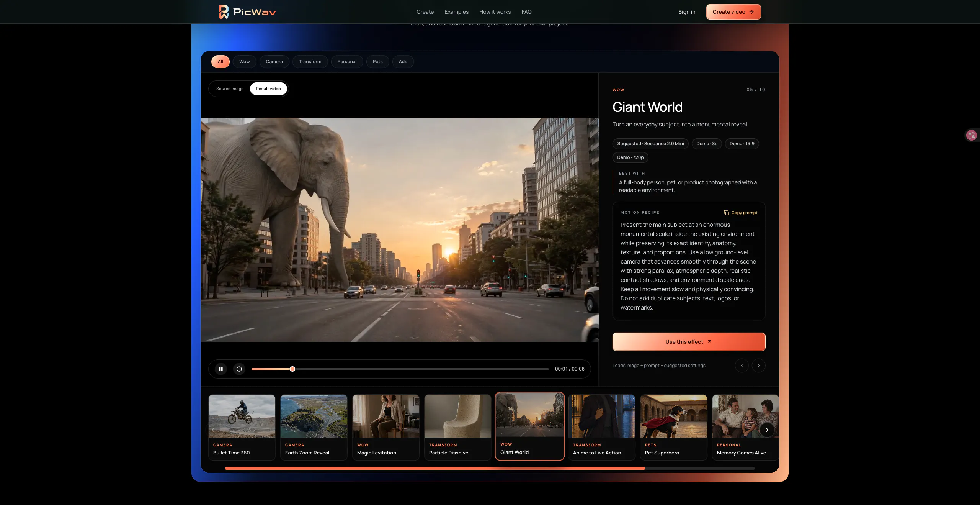Select the Giant World thumbnail

coord(530,426)
